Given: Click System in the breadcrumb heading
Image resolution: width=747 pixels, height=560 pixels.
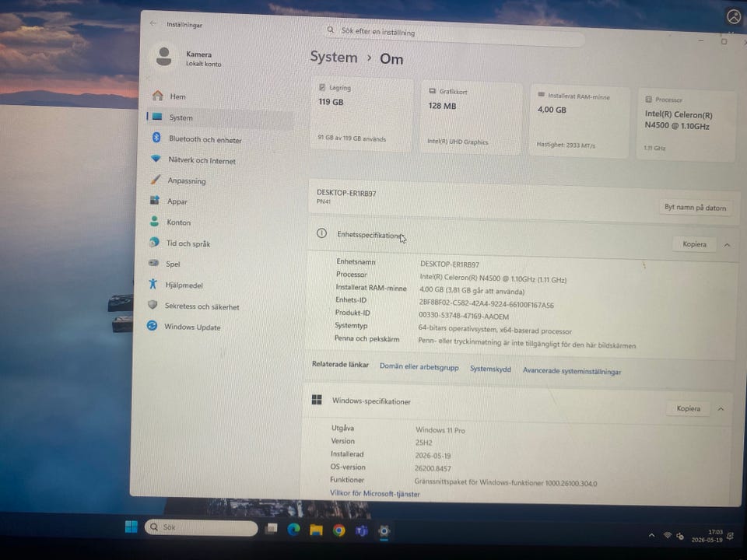Looking at the screenshot, I should tap(334, 57).
